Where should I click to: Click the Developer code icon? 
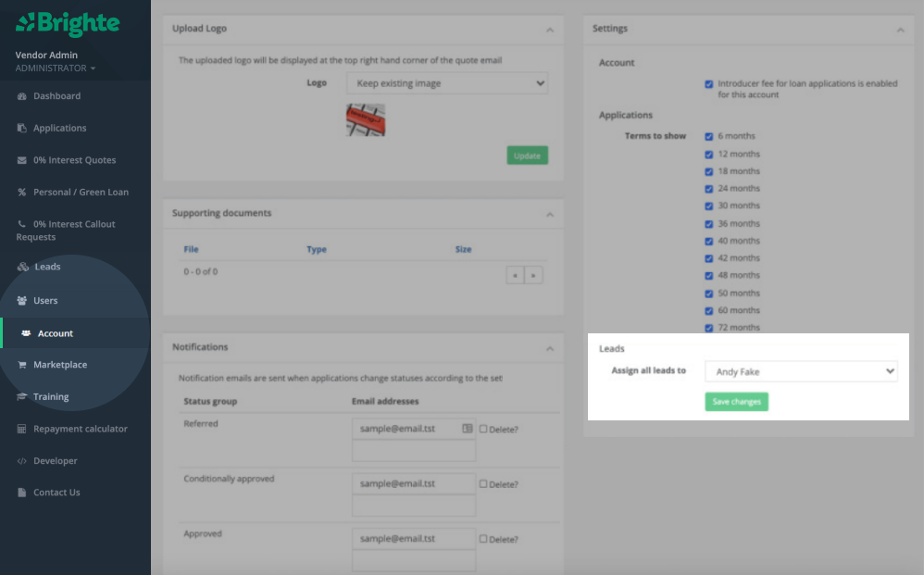[22, 461]
